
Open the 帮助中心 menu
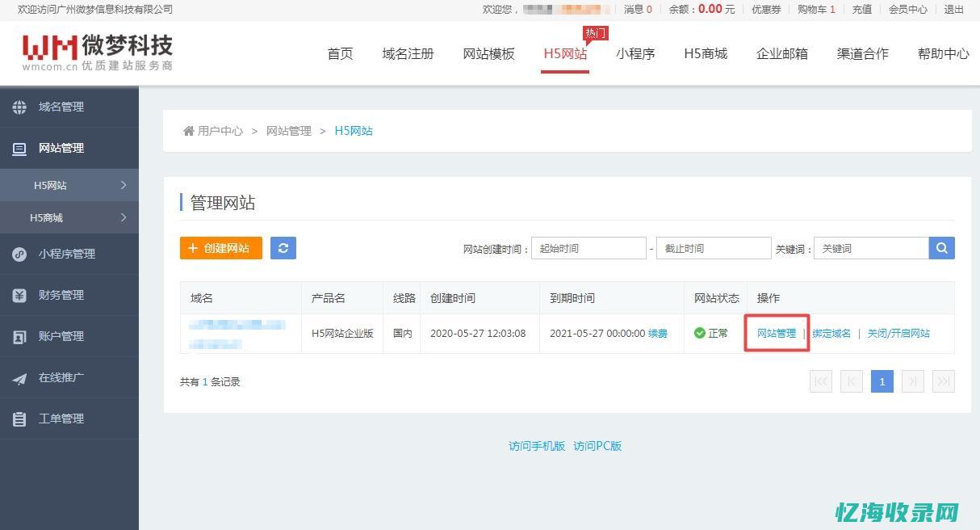click(944, 53)
